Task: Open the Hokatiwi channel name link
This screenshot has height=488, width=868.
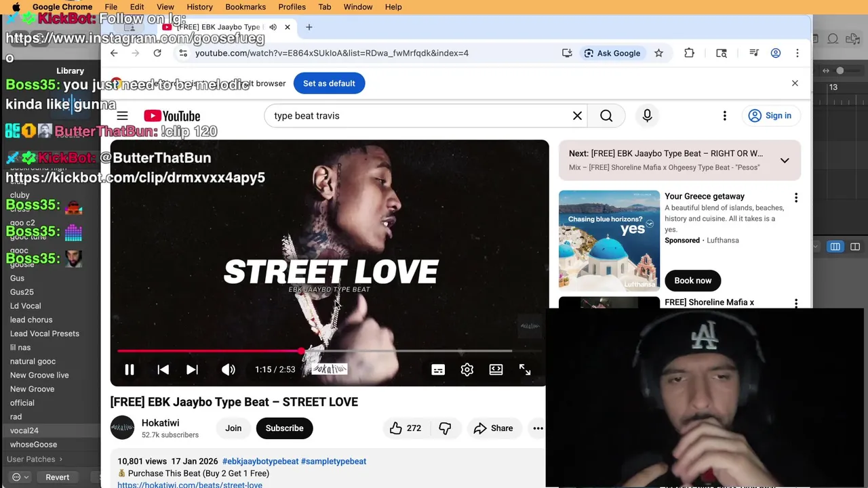Action: tap(160, 423)
